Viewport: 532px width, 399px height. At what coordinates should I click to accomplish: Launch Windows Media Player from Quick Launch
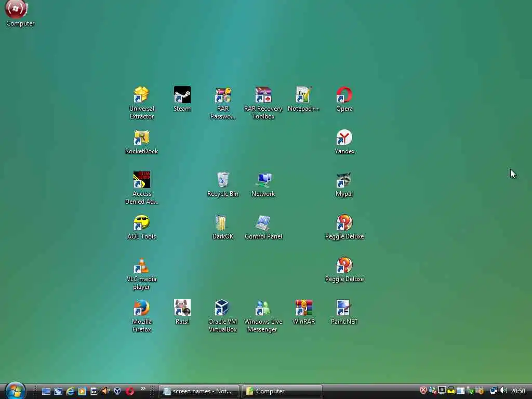pos(82,391)
